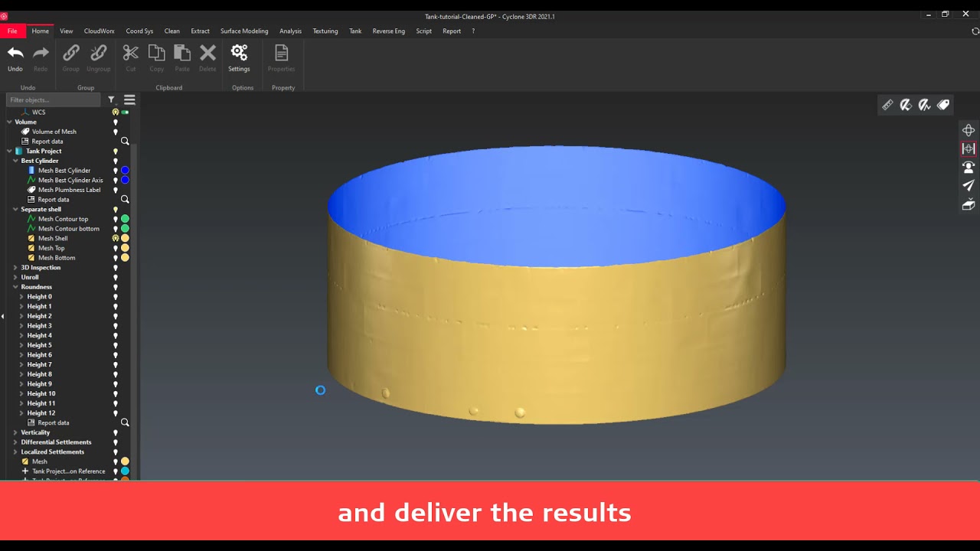This screenshot has width=980, height=551.
Task: Toggle visibility bulb for Mesh Bottom
Action: point(116,258)
